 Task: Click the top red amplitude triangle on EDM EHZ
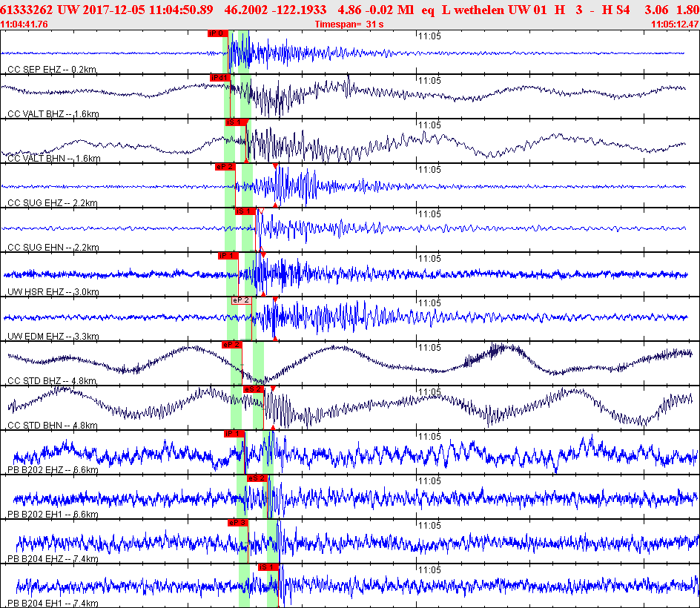click(275, 299)
